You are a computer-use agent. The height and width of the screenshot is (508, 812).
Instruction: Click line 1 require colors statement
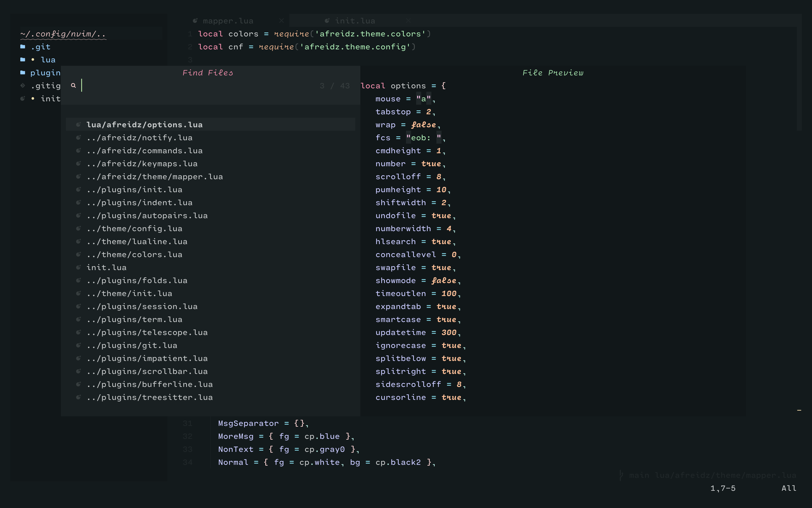(x=314, y=34)
